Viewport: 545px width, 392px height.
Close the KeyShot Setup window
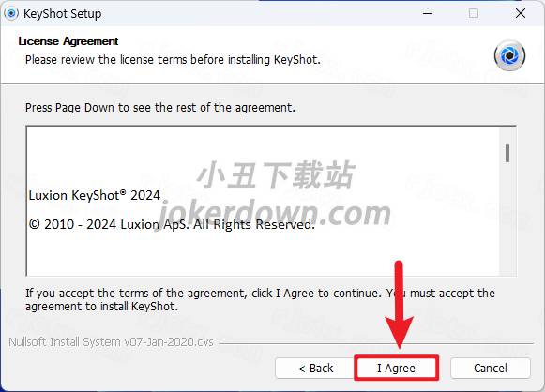tap(521, 13)
